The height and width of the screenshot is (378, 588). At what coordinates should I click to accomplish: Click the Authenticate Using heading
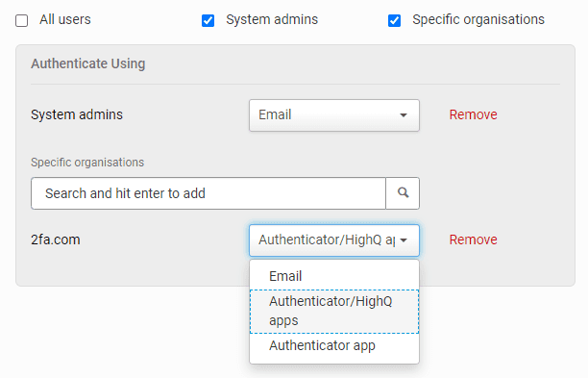(88, 63)
